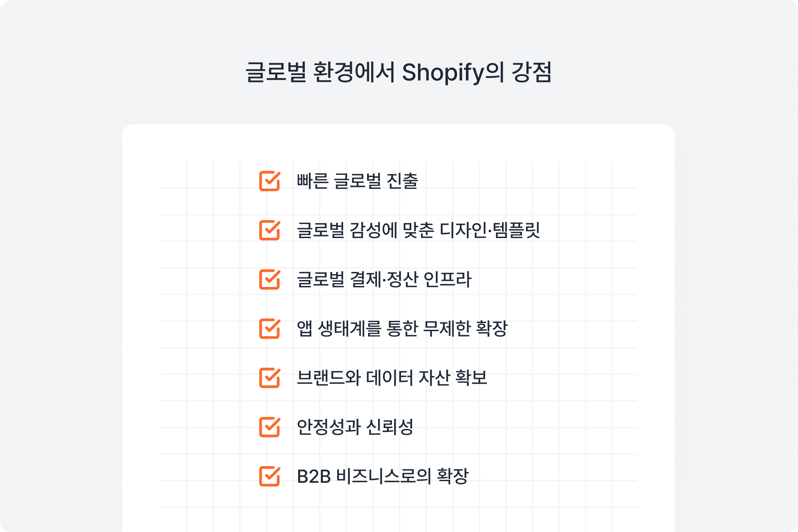Toggle the checkbox beside 빠른 글로벌 진출
This screenshot has height=532, width=798.
pyautogui.click(x=270, y=181)
